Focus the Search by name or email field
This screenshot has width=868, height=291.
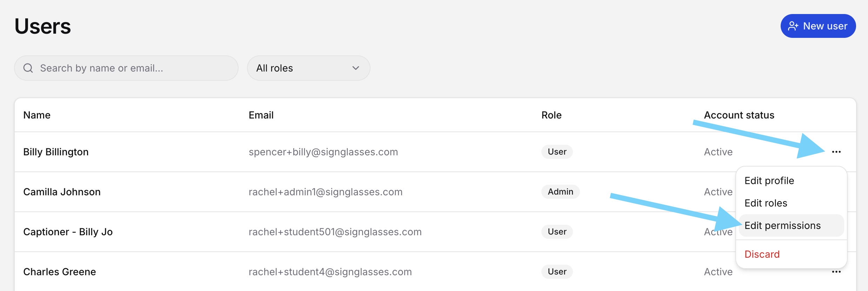126,68
